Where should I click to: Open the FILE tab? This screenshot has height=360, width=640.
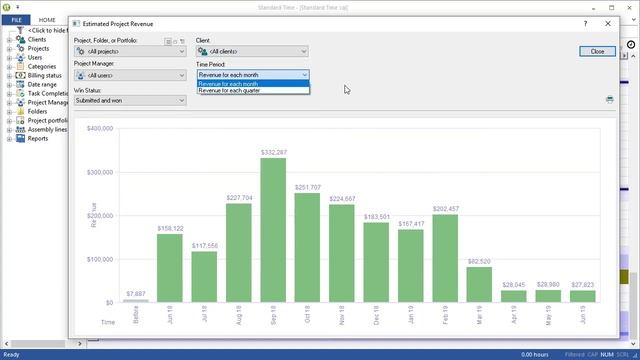[16, 20]
